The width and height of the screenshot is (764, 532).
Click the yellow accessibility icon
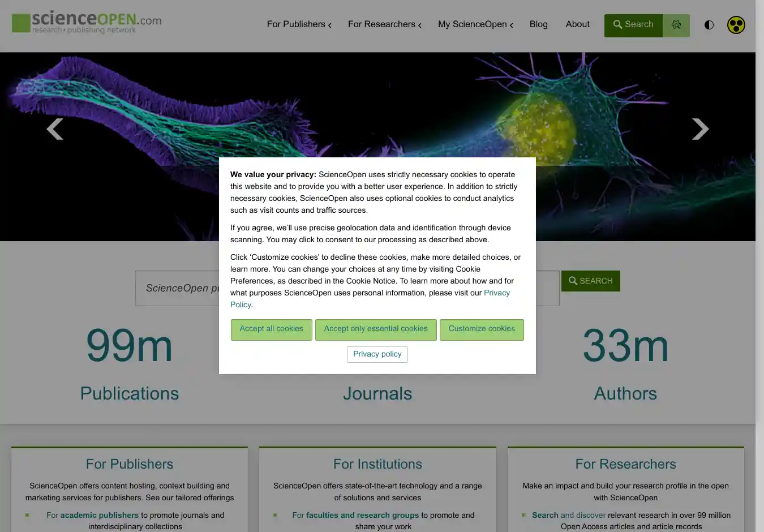(x=736, y=25)
